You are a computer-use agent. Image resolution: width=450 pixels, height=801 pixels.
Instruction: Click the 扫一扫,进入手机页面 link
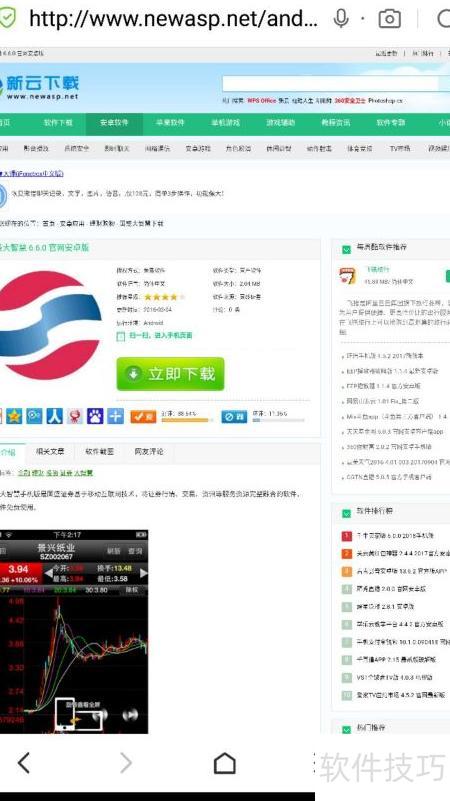(159, 336)
